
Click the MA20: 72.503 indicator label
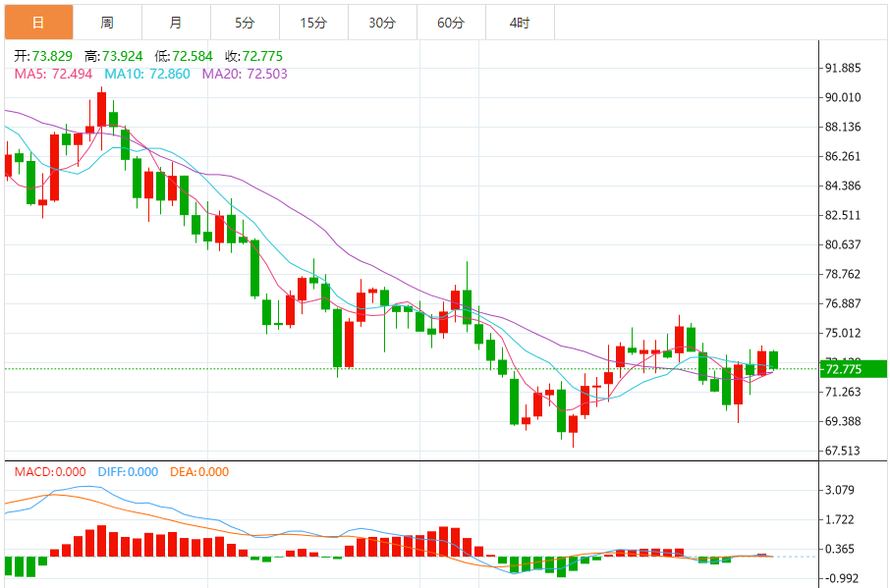[x=245, y=74]
